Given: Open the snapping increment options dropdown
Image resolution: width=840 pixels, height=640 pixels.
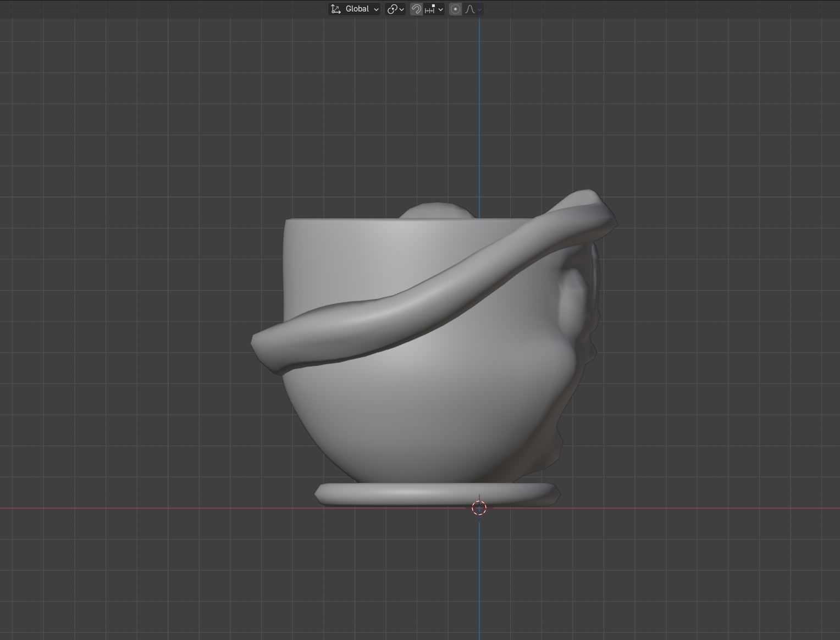Looking at the screenshot, I should point(434,9).
